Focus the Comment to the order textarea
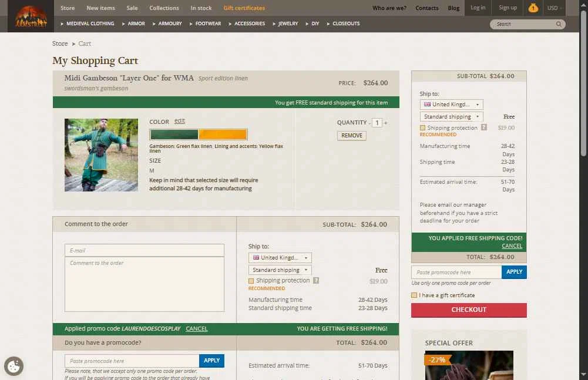 (x=145, y=284)
